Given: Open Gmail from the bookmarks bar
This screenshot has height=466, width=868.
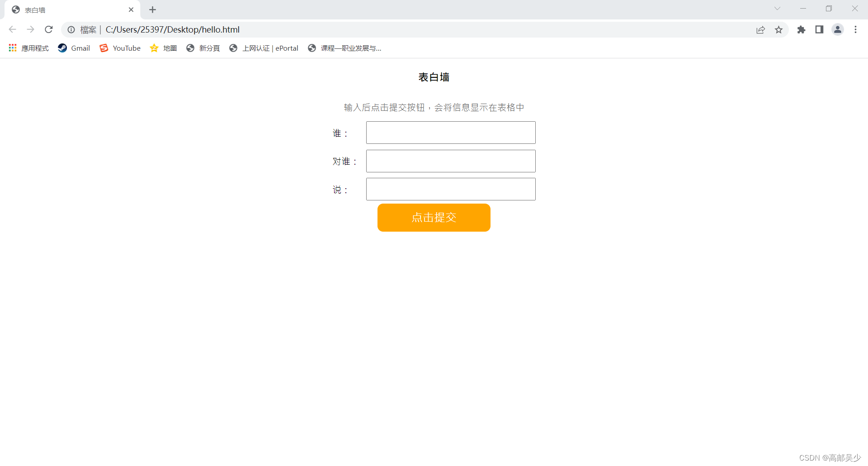Looking at the screenshot, I should (74, 48).
